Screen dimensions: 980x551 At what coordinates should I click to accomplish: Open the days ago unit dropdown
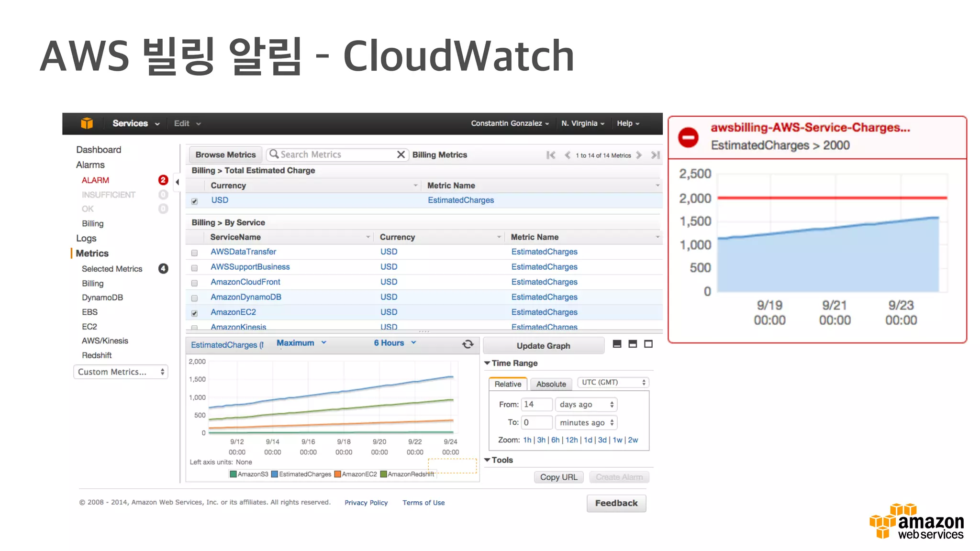pos(586,404)
